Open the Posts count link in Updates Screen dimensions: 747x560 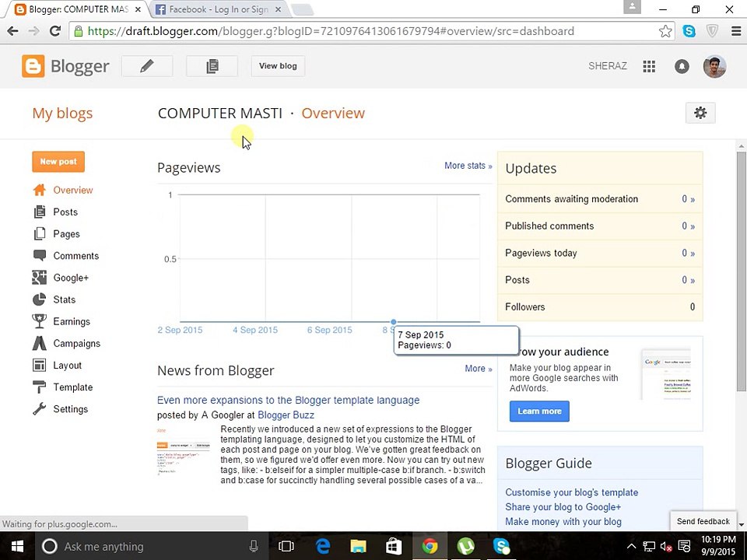[688, 280]
